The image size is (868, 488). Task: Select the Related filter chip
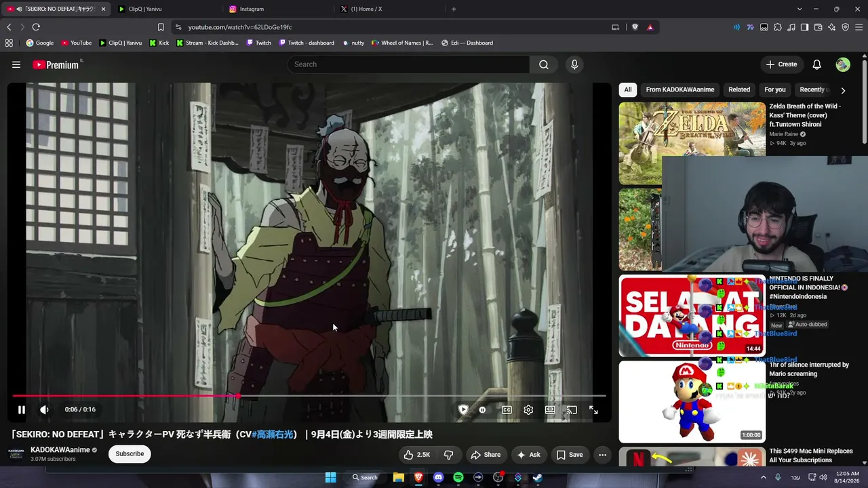739,89
